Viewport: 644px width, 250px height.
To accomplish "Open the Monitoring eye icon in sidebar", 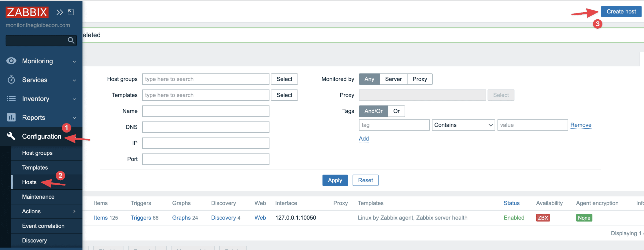I will pos(11,61).
